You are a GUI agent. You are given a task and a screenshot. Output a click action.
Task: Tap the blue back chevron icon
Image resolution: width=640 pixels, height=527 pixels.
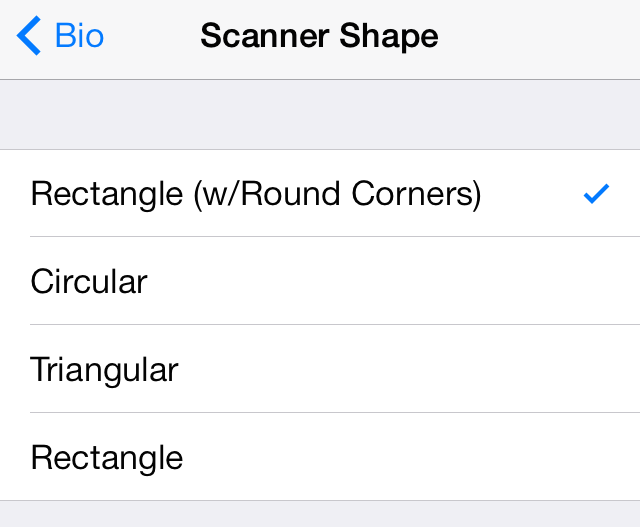29,37
